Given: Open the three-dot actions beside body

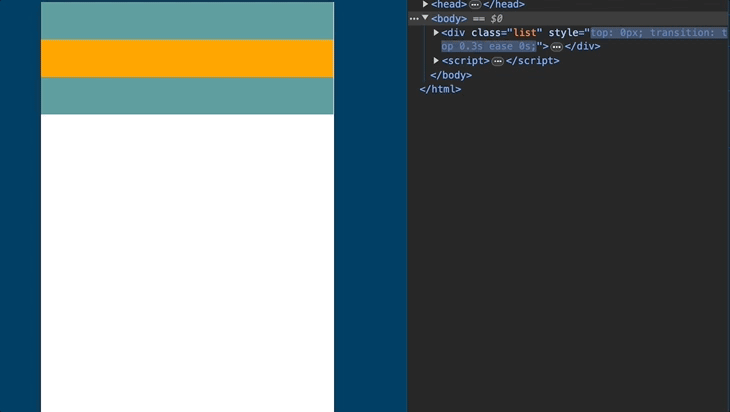Looking at the screenshot, I should click(414, 19).
